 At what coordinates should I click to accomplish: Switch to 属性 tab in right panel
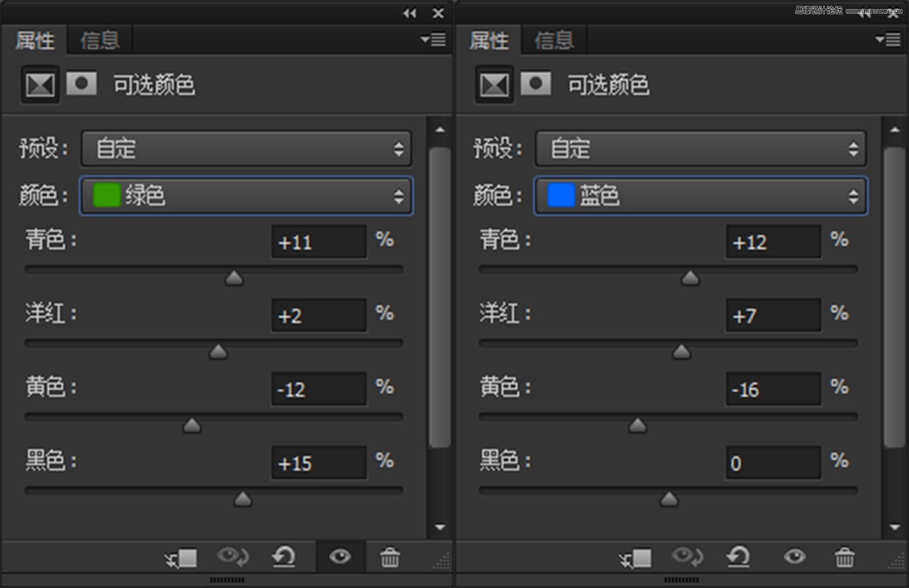(489, 40)
